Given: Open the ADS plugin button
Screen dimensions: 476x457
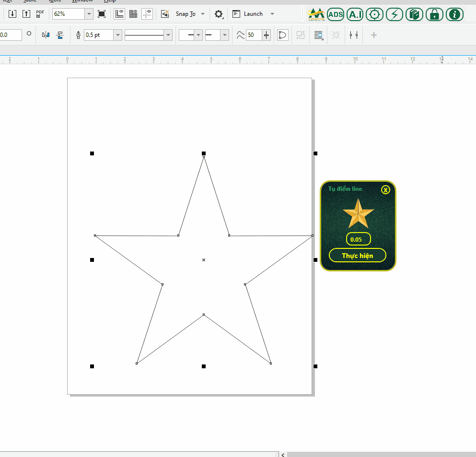Looking at the screenshot, I should click(336, 14).
